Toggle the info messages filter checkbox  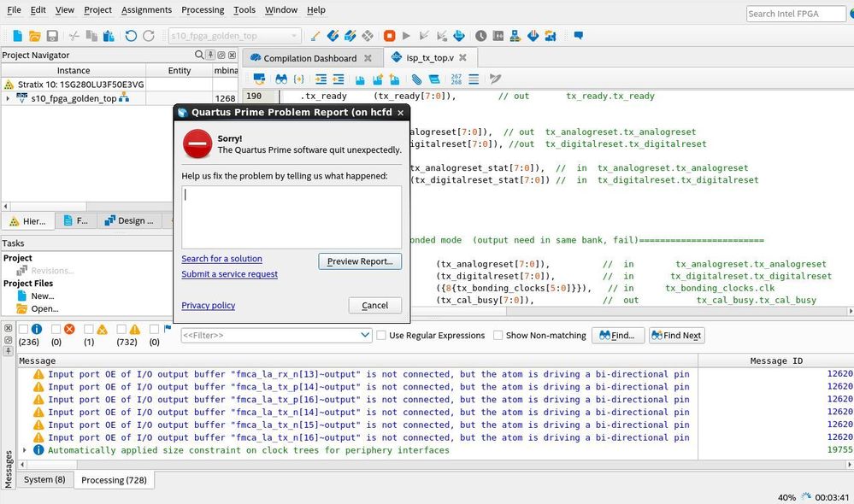tap(24, 329)
